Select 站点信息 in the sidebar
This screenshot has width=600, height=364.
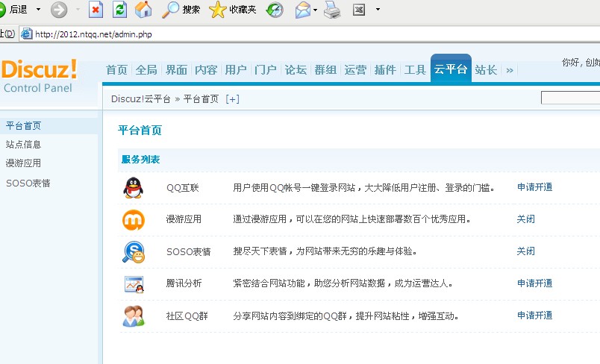point(23,145)
